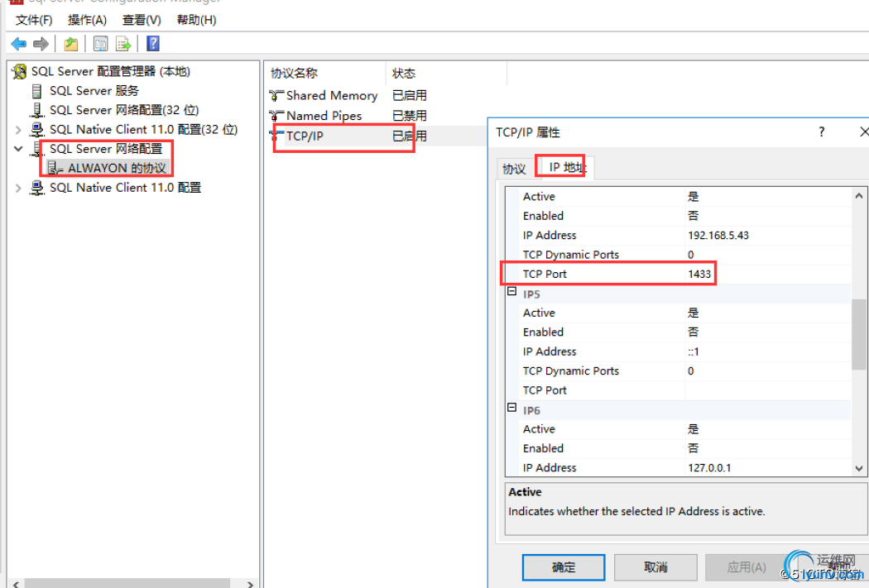Image resolution: width=869 pixels, height=588 pixels.
Task: Expand the last SQL Native Client 11.0 配置 node
Action: point(18,188)
